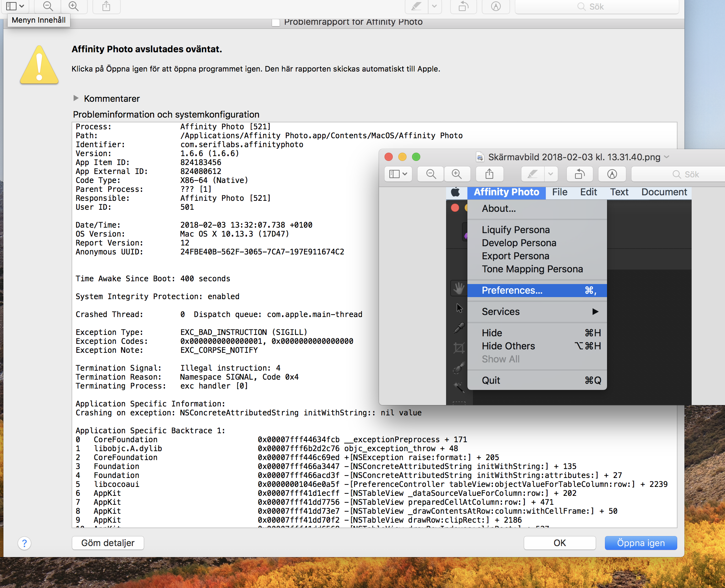The image size is (725, 588).
Task: Open the title dropdown chevron next to Skärmavbild filename
Action: (667, 157)
